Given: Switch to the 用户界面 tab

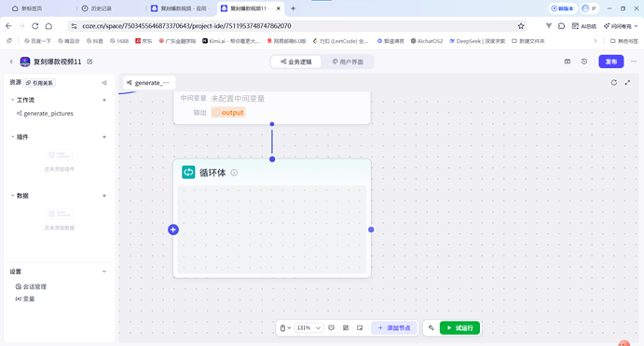Looking at the screenshot, I should tap(348, 62).
